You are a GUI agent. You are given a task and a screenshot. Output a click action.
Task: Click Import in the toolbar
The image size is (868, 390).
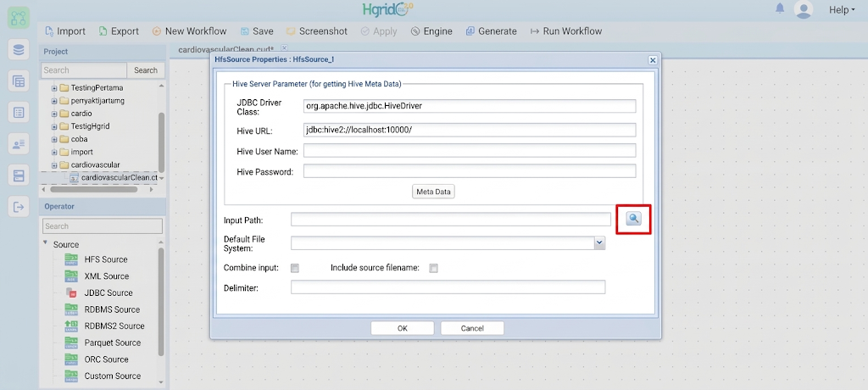64,31
